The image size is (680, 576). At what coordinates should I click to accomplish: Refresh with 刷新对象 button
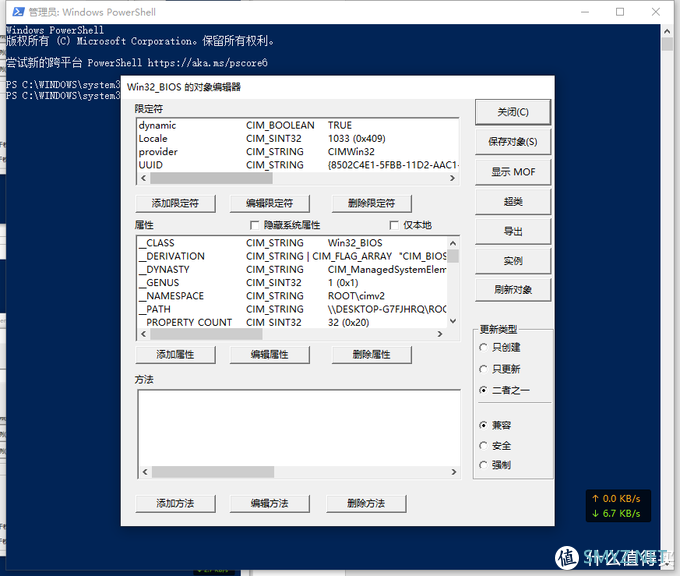(x=513, y=290)
